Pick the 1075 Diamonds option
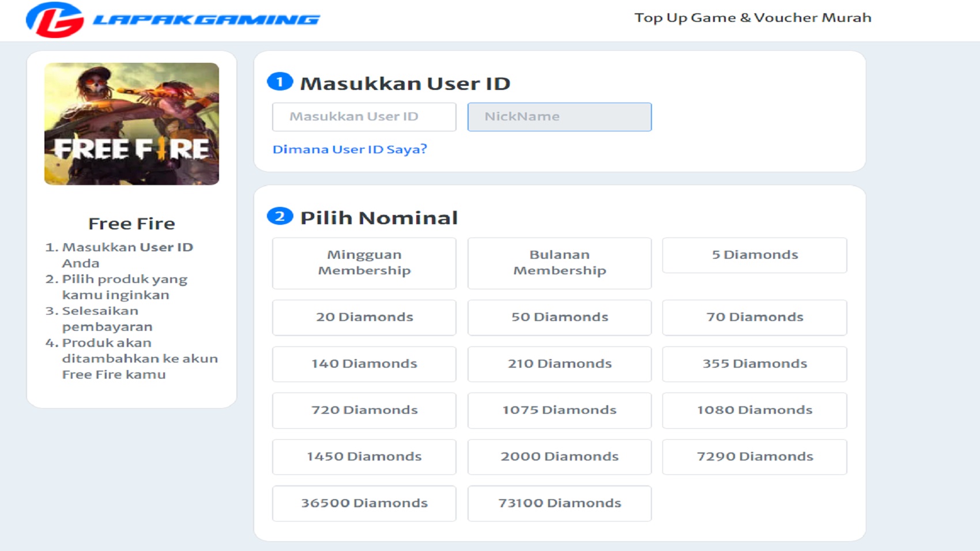Screen dimensions: 980x551 coord(559,410)
